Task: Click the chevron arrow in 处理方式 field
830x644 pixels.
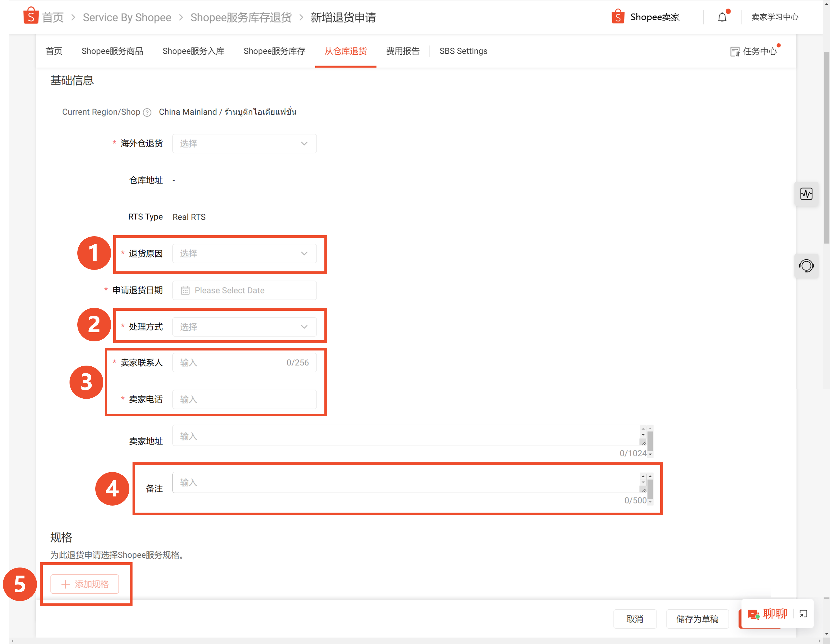Action: (304, 327)
